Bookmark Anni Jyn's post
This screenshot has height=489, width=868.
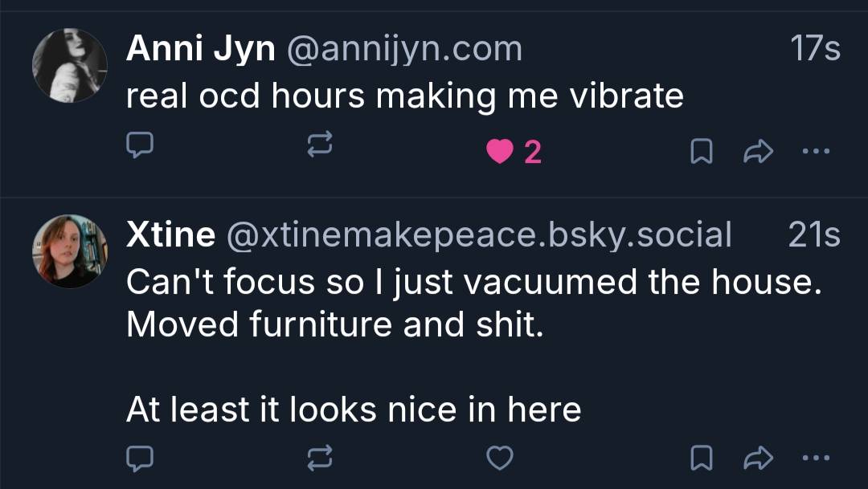pos(701,151)
